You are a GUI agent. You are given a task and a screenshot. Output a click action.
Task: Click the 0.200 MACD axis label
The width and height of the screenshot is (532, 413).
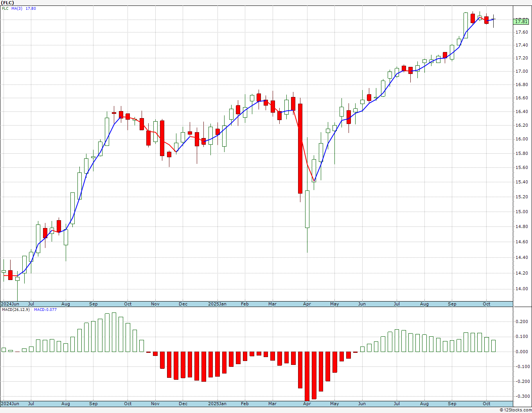pos(521,322)
